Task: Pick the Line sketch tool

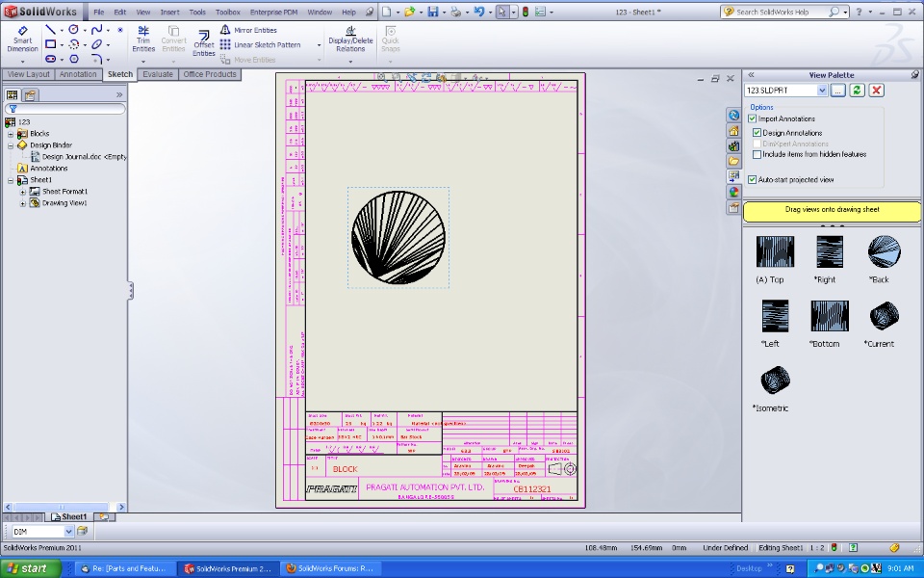Action: pyautogui.click(x=51, y=30)
